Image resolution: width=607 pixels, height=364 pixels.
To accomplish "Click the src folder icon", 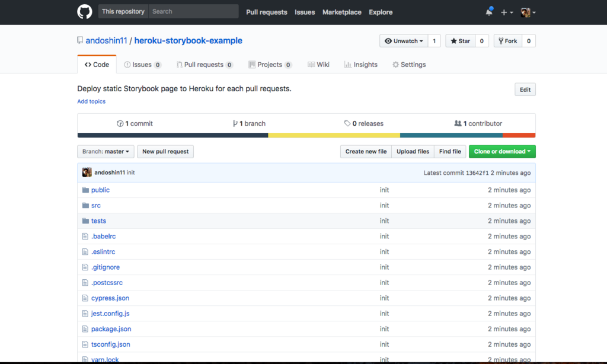I will coord(85,206).
